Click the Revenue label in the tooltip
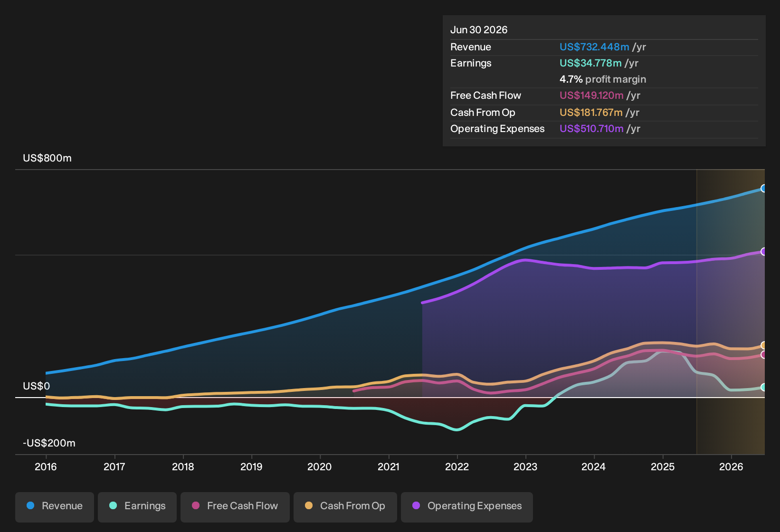This screenshot has height=532, width=780. coord(471,47)
